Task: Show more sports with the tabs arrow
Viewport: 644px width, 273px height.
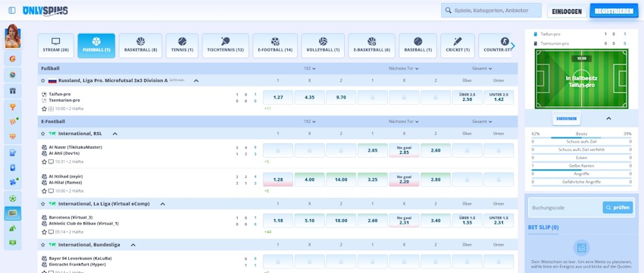Action: pyautogui.click(x=513, y=45)
